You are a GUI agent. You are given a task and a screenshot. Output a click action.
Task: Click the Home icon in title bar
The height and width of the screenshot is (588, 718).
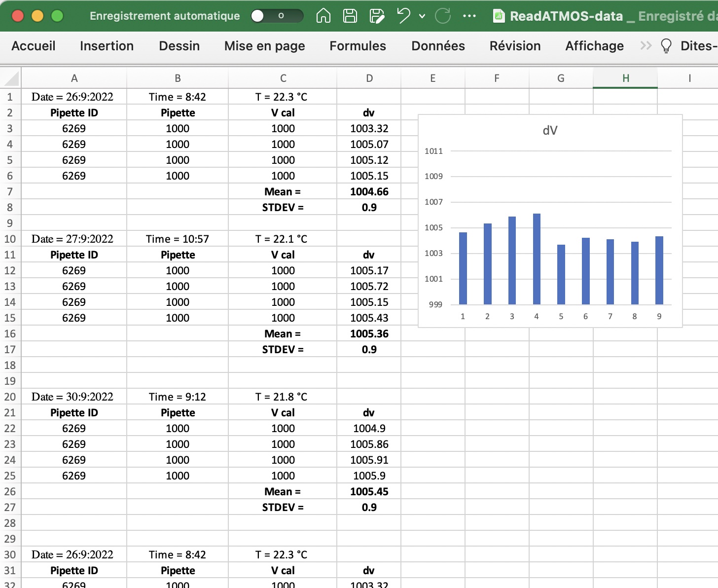323,16
